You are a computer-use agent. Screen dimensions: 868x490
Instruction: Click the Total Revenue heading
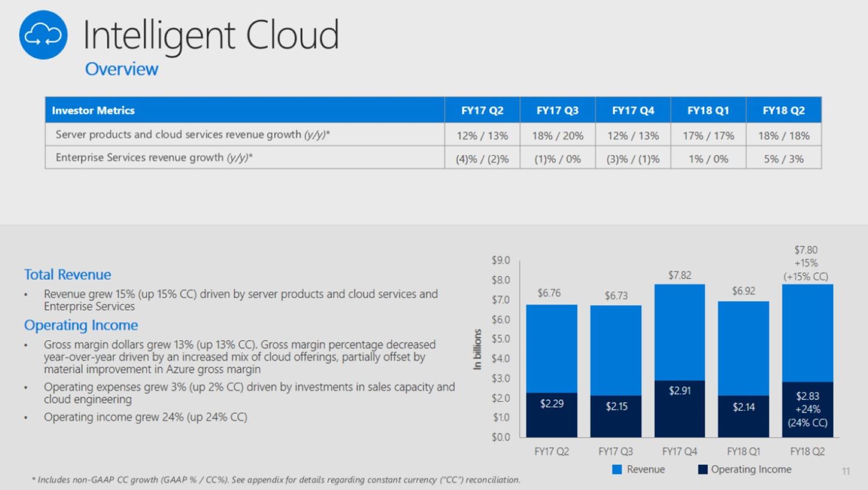[68, 274]
